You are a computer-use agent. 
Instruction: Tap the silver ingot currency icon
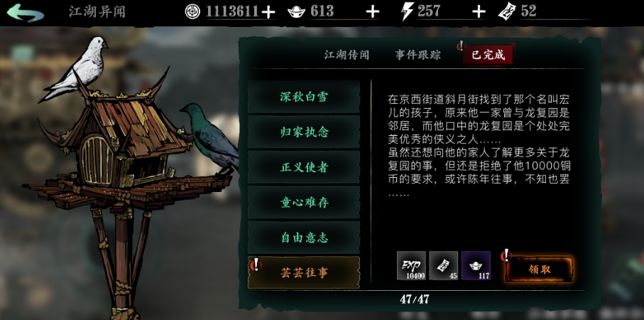(x=297, y=12)
